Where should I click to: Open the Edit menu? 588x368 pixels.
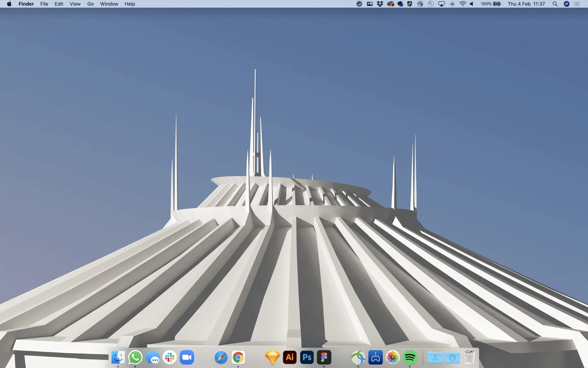pos(59,4)
